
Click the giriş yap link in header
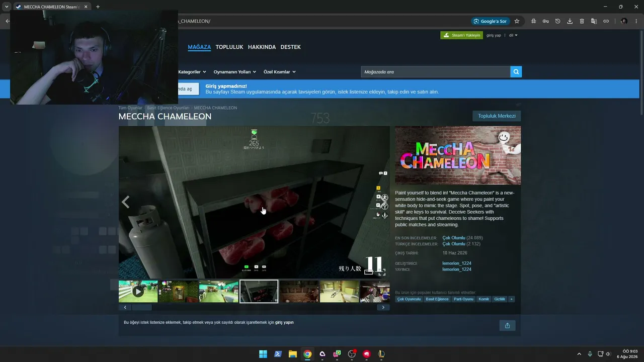tap(494, 35)
